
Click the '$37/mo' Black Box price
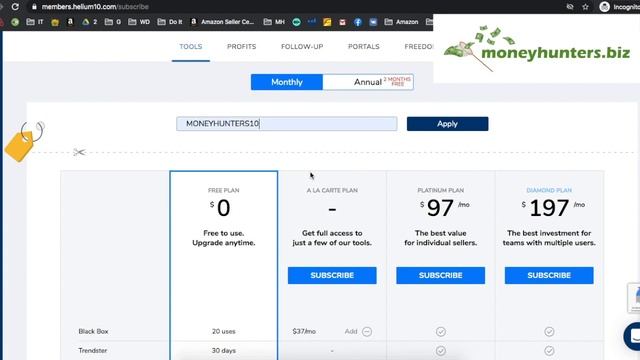[304, 331]
